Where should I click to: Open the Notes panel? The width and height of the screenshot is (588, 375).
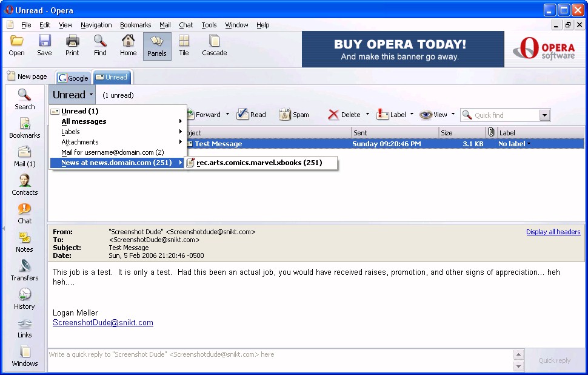click(24, 242)
